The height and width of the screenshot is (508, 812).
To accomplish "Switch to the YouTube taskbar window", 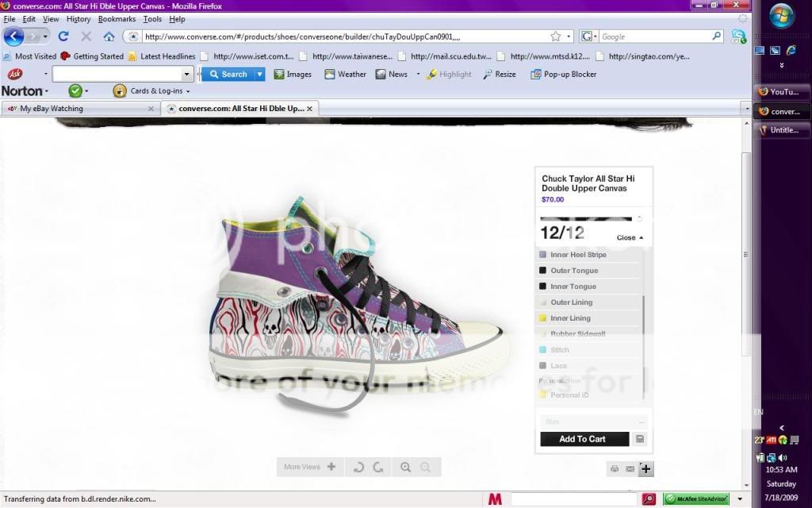I will pos(781,92).
